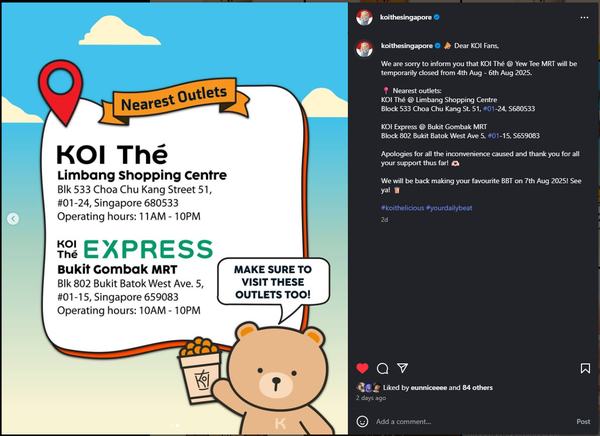Open the #koithelicious hashtag
600x436 pixels.
click(402, 208)
